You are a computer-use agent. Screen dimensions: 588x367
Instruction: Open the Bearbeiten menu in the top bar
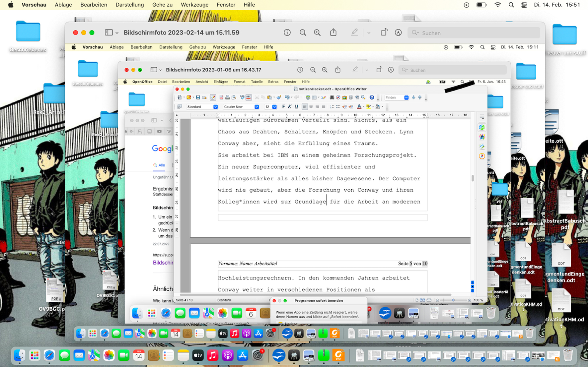[x=94, y=5]
